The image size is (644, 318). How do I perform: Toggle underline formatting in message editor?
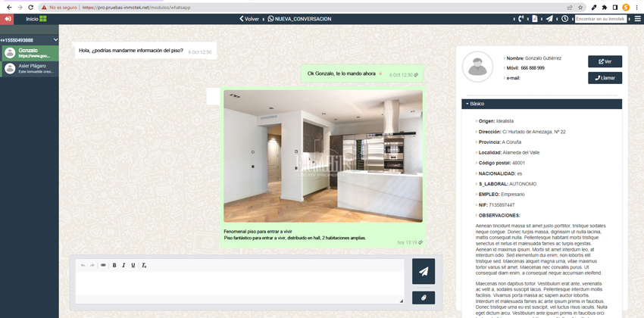click(133, 266)
